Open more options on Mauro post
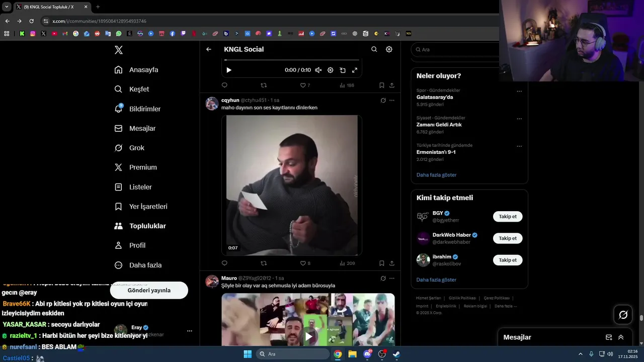Screen dimensions: 644x362 (392, 279)
